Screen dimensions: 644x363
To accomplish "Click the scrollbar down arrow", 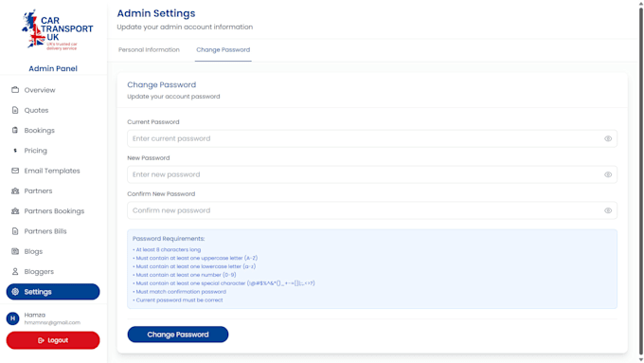I will pos(641,360).
